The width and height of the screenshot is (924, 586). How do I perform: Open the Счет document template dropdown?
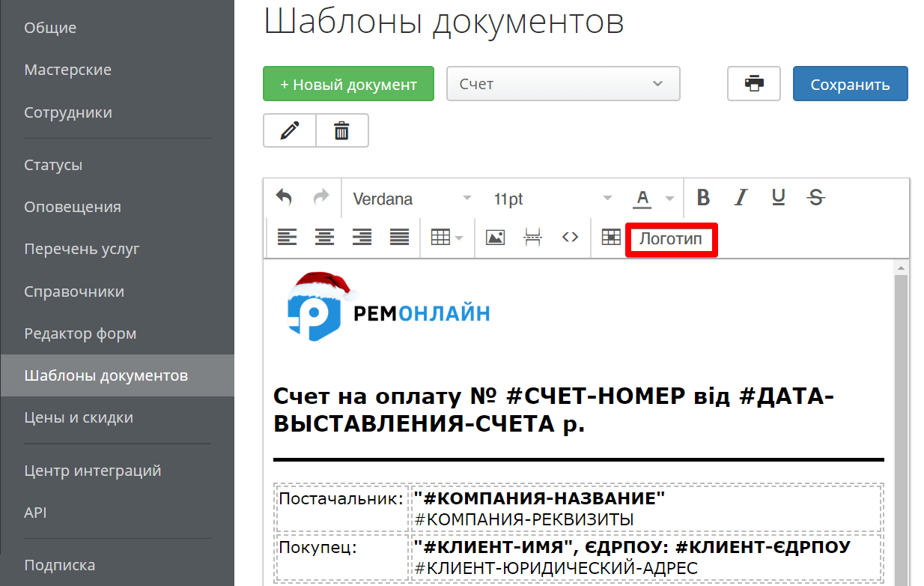click(562, 83)
